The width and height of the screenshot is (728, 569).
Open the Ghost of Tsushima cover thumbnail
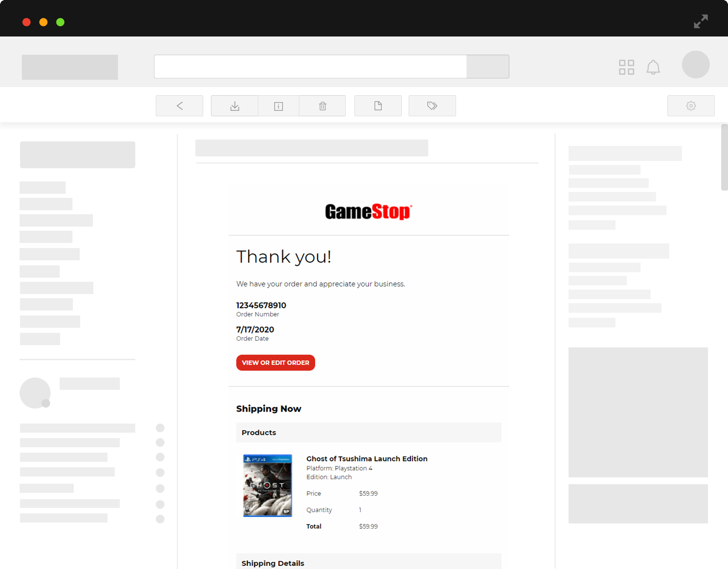tap(267, 486)
